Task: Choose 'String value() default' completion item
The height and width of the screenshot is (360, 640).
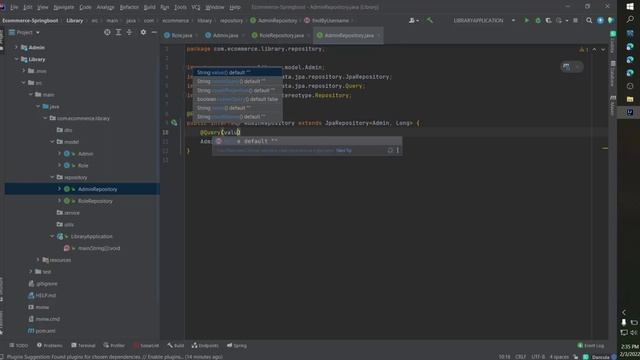Action: pos(238,73)
